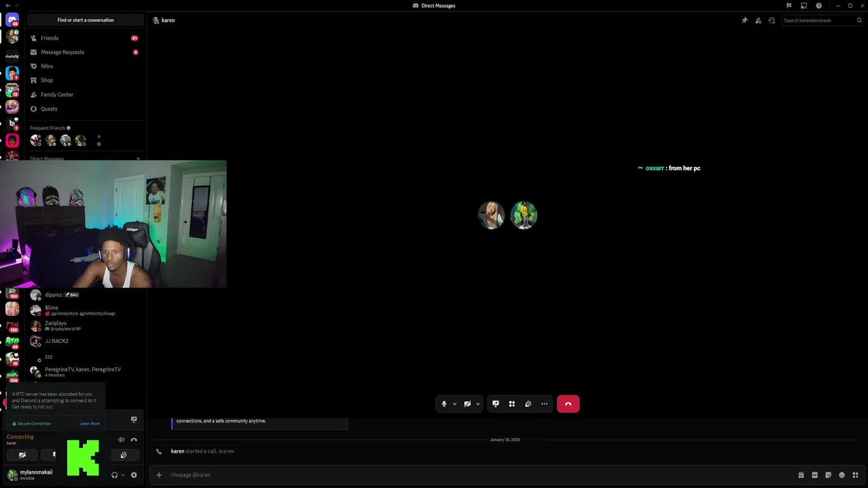
Task: Open more call options ellipsis
Action: 545,404
